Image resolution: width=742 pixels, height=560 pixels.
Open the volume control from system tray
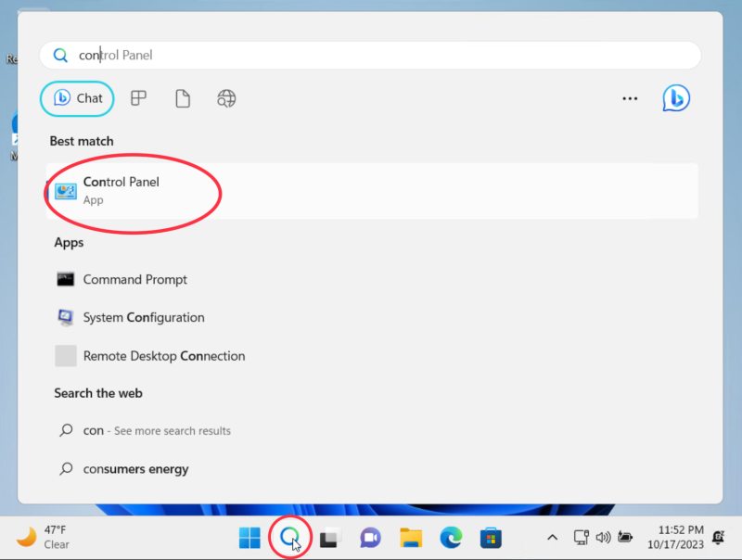click(x=604, y=537)
